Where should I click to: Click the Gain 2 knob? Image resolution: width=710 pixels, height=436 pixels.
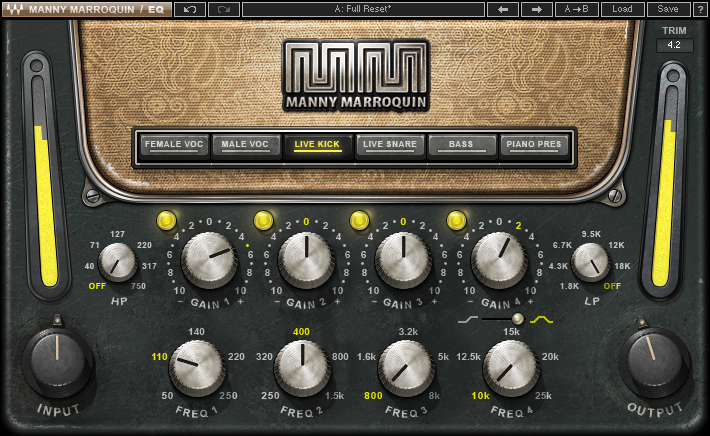306,259
